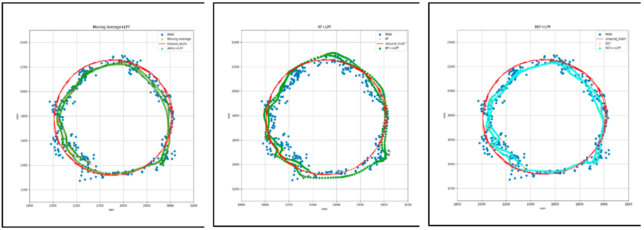Click the blue RAW dot marker in the EKF+LPF legend
Viewport: 644px width, 230px height.
pos(600,35)
